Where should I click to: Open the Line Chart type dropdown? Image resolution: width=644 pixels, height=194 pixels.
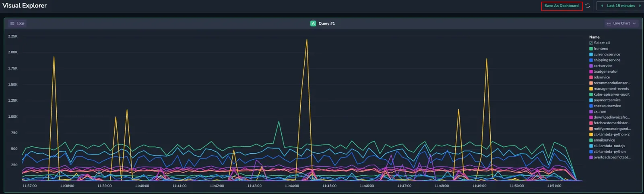621,23
